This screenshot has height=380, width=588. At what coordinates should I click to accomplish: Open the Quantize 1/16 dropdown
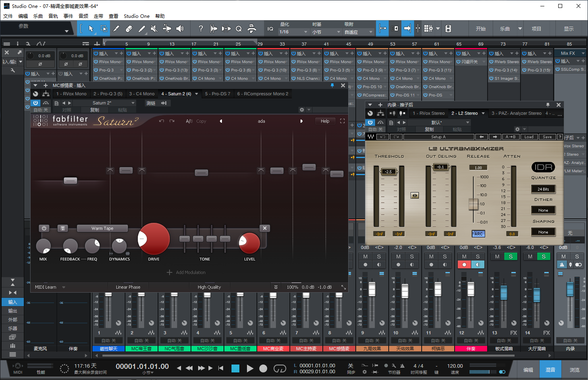pos(294,32)
